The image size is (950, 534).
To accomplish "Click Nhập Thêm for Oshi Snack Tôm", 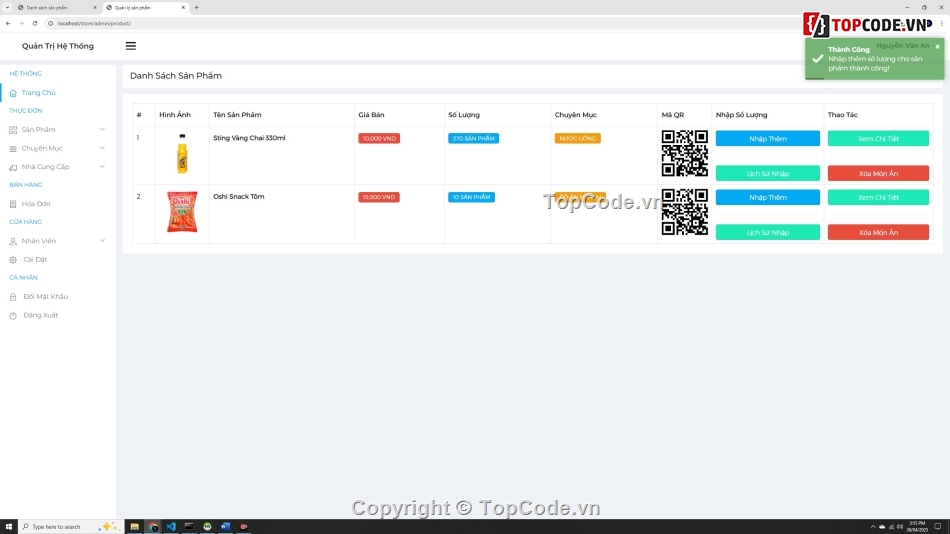I will point(768,198).
